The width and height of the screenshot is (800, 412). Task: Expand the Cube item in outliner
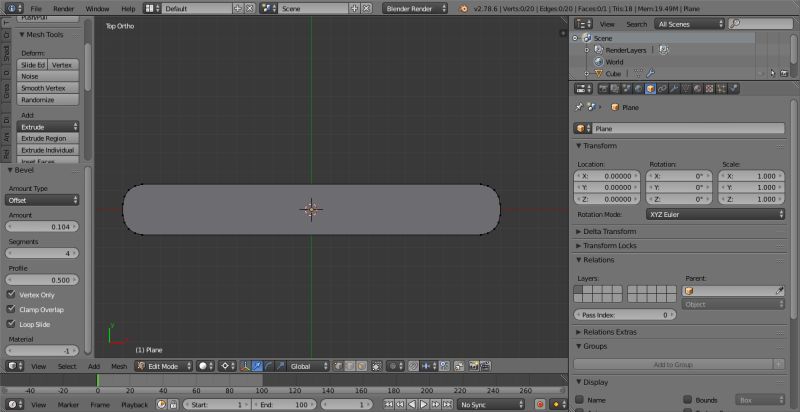click(x=586, y=74)
